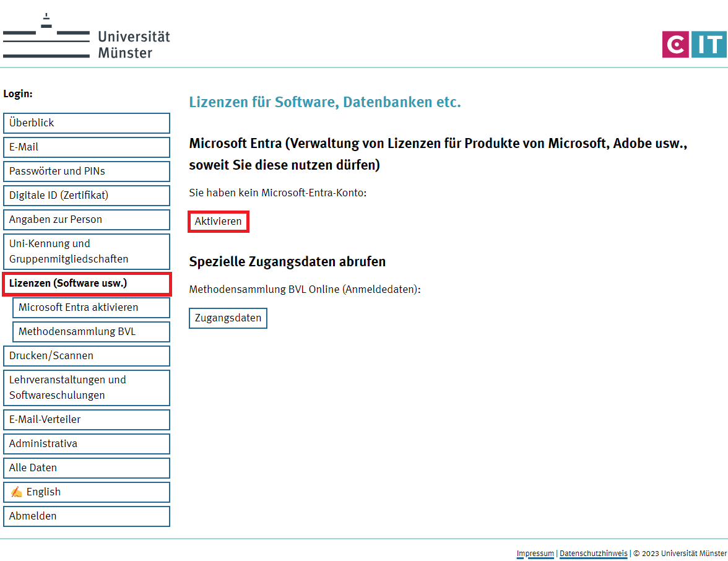The image size is (728, 561).
Task: Select Lizenzen (Software usw.) in sidebar
Action: tap(87, 284)
